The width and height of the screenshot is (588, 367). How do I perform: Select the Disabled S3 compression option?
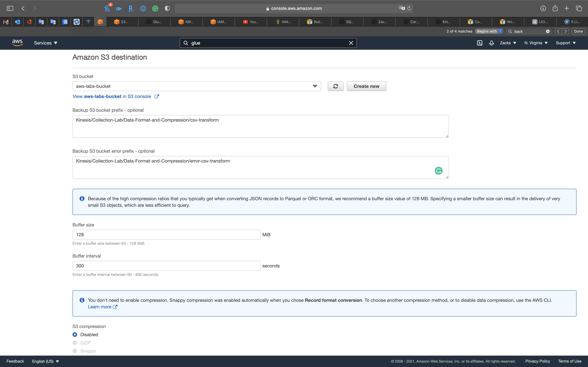pyautogui.click(x=75, y=334)
